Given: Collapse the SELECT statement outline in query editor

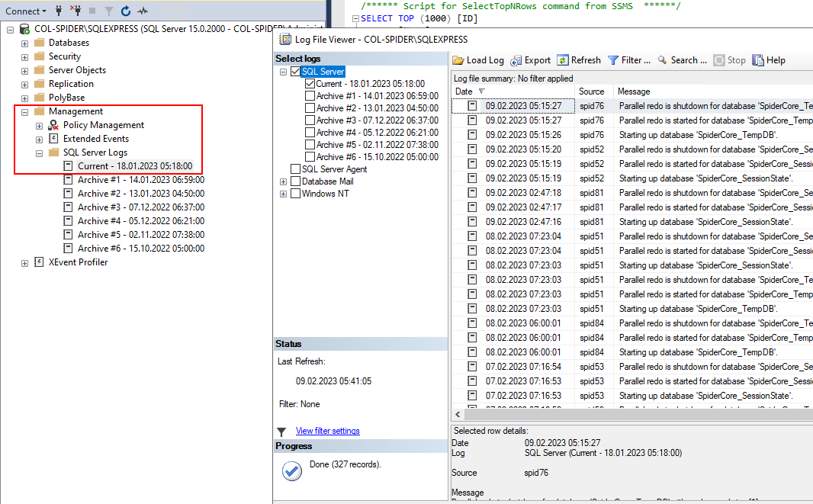Looking at the screenshot, I should point(355,18).
